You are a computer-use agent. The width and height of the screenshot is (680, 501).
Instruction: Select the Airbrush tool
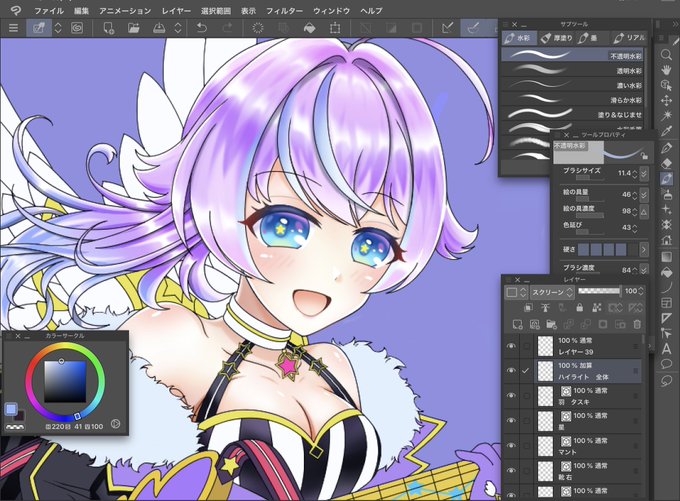point(667,194)
